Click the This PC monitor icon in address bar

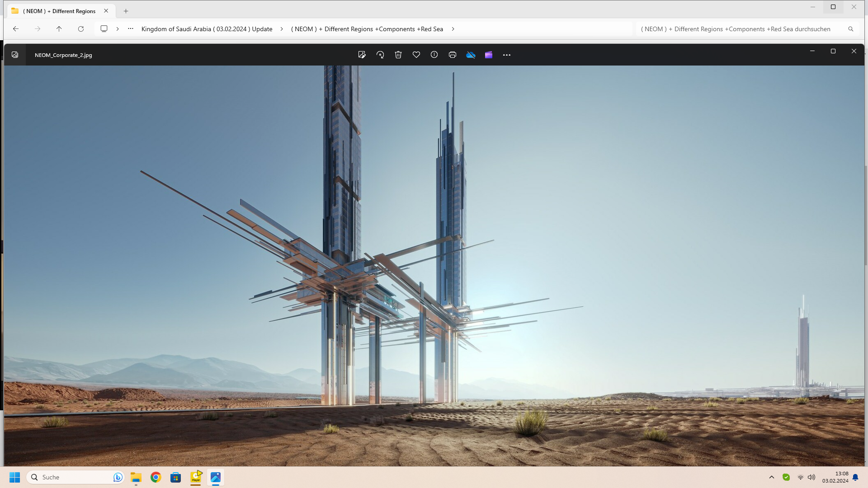(x=104, y=29)
